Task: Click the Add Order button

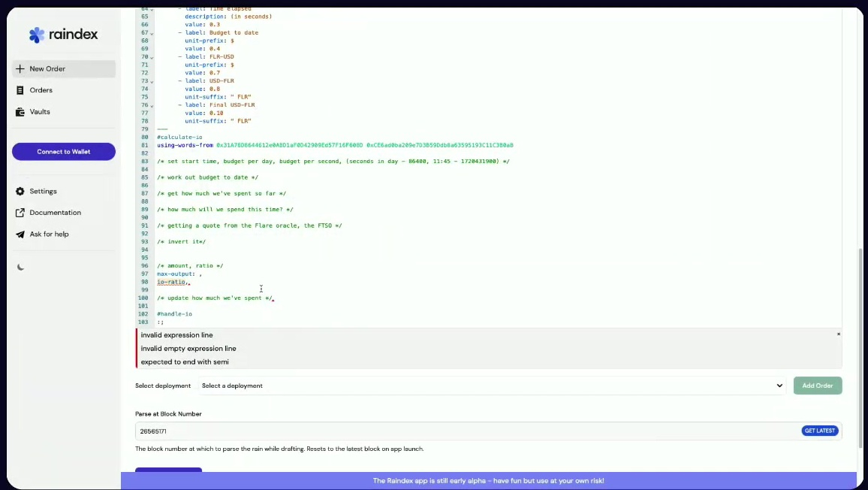Action: coord(818,386)
